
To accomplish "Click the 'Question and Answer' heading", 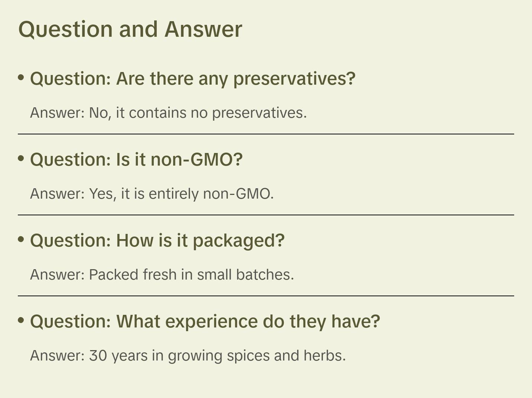I will point(130,29).
